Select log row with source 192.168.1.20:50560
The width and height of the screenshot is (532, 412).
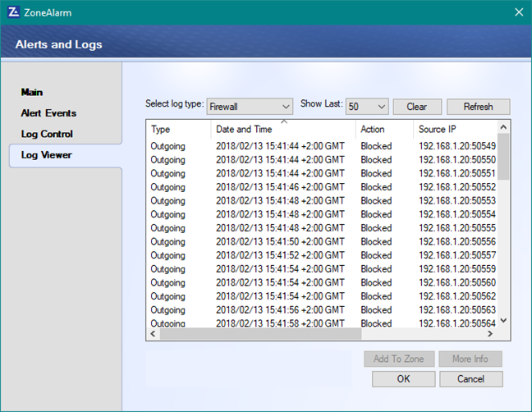pyautogui.click(x=323, y=282)
